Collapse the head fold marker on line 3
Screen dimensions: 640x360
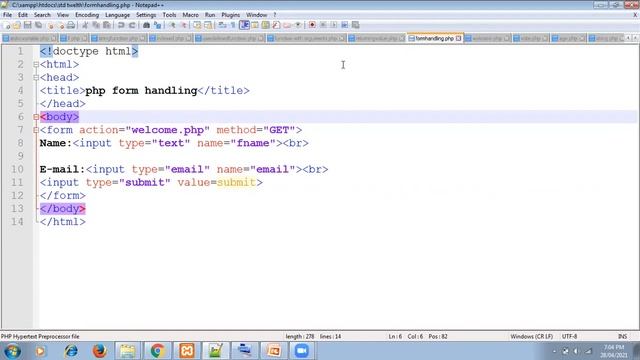pyautogui.click(x=36, y=78)
